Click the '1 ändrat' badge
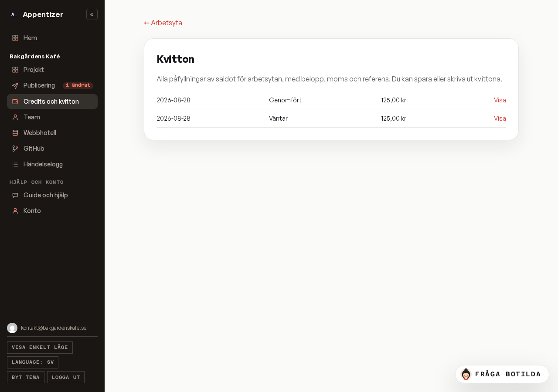The image size is (558, 392). click(x=78, y=85)
